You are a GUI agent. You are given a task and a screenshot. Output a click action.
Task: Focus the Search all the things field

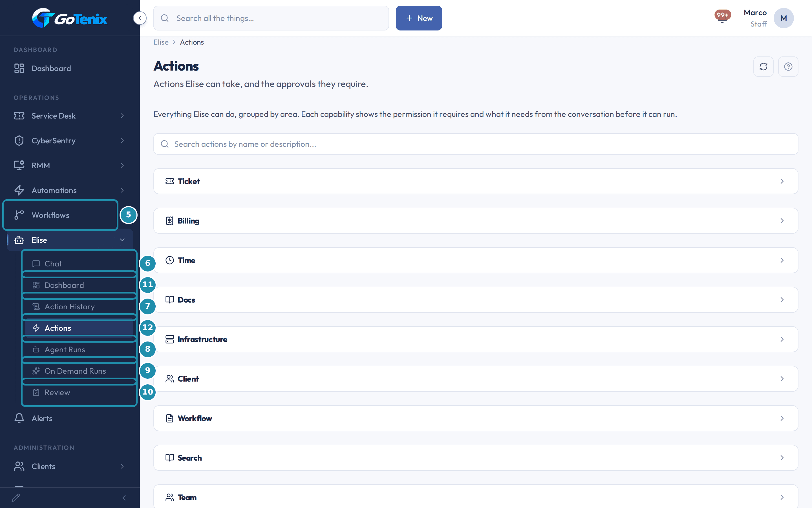pyautogui.click(x=271, y=18)
